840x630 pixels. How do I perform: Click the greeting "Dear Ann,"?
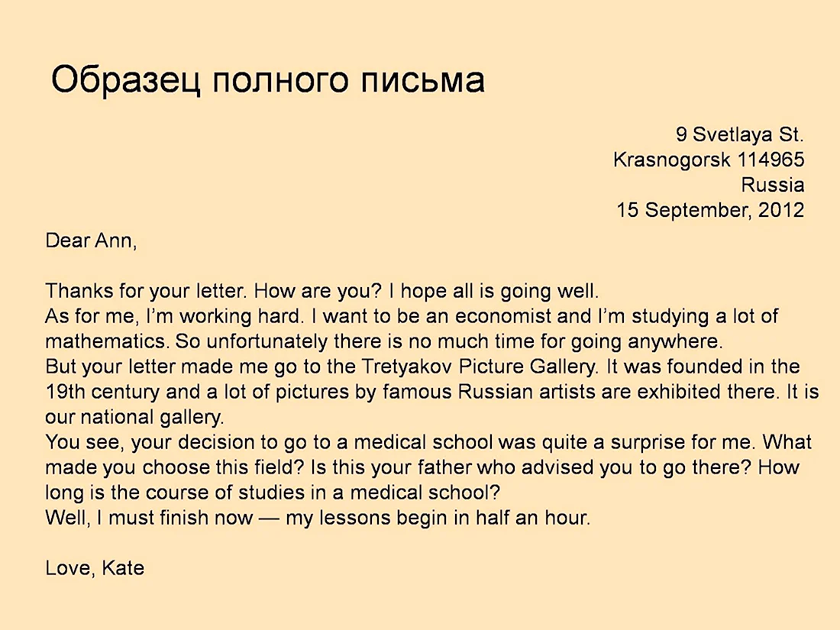pyautogui.click(x=91, y=241)
